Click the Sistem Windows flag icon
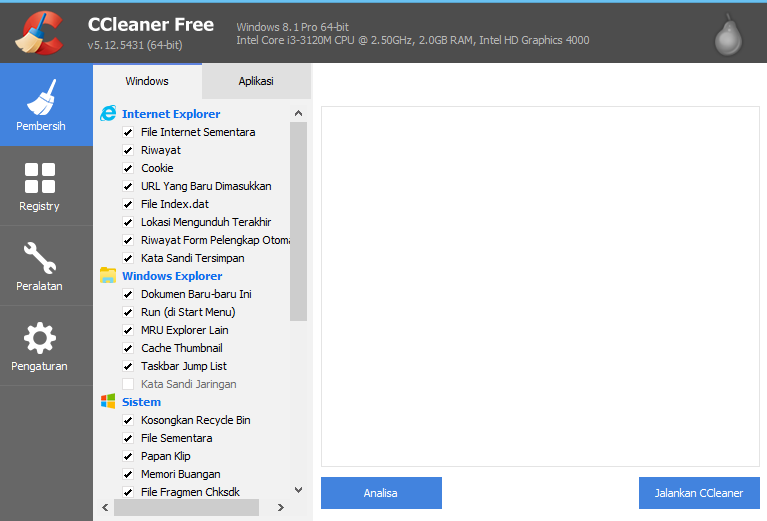Viewport: 767px width, 521px height. [x=108, y=402]
